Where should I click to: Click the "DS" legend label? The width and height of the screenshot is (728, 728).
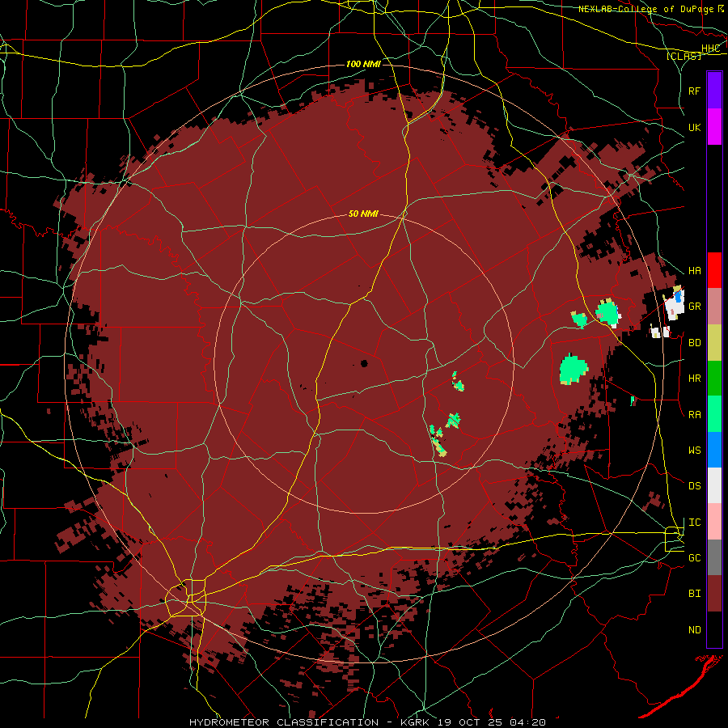click(x=694, y=486)
